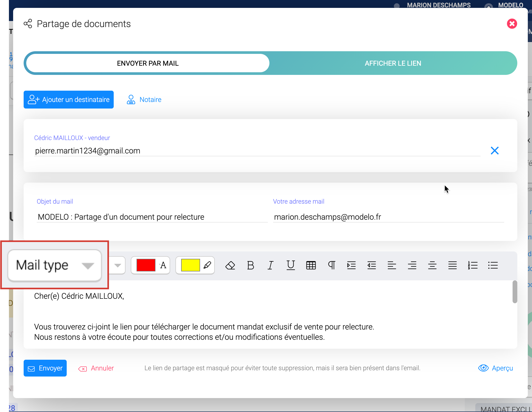
Task: Click the paragraph mark icon
Action: click(331, 265)
